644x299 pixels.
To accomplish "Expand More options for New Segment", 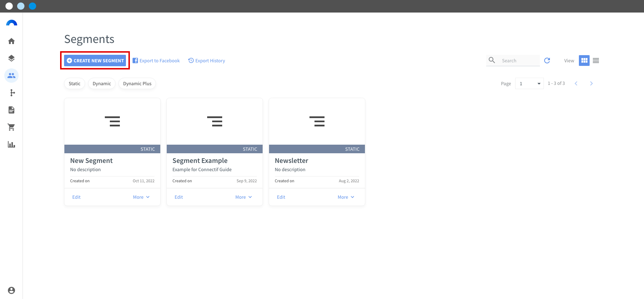I will click(141, 197).
